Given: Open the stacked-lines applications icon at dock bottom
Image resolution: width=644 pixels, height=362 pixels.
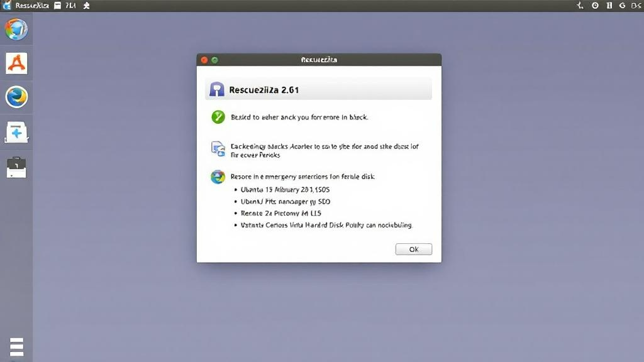Looking at the screenshot, I should [16, 347].
